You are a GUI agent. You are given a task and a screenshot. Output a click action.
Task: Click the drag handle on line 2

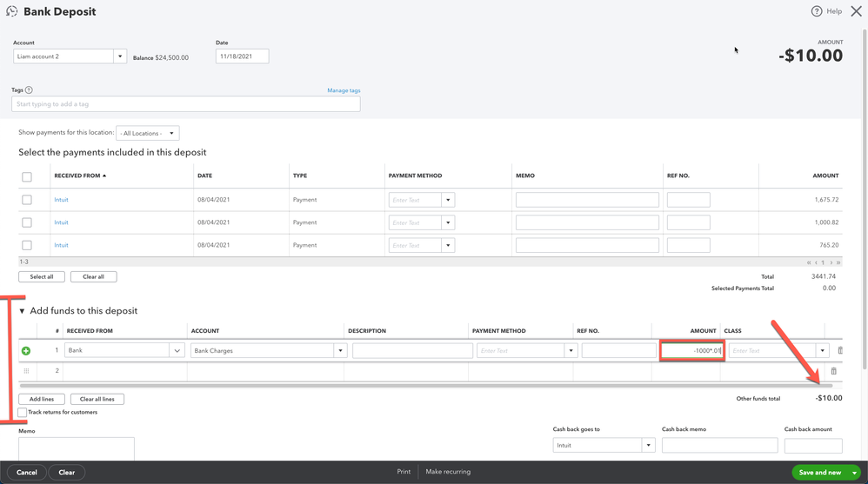click(x=26, y=371)
